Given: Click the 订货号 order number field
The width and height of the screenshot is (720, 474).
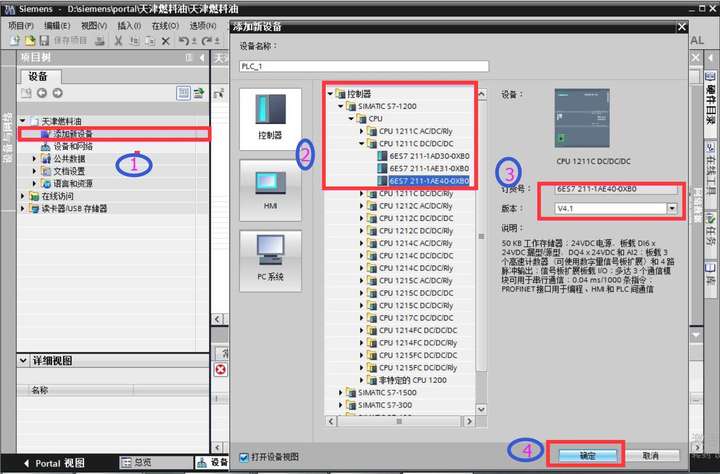Looking at the screenshot, I should click(x=616, y=188).
